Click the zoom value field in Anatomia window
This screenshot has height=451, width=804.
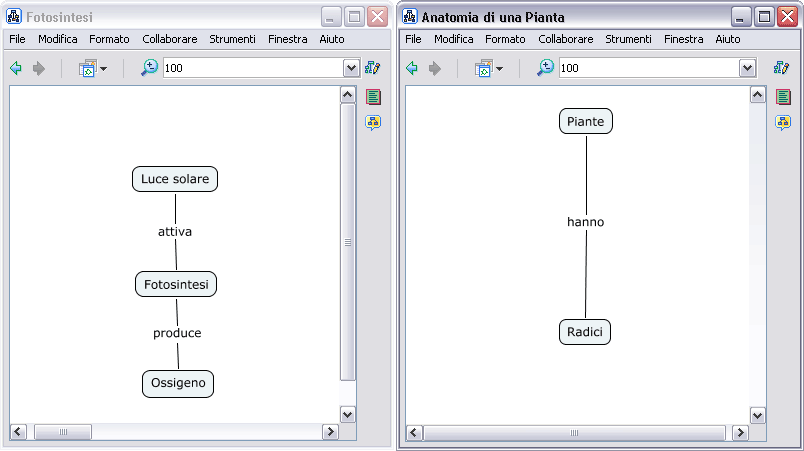tap(647, 68)
